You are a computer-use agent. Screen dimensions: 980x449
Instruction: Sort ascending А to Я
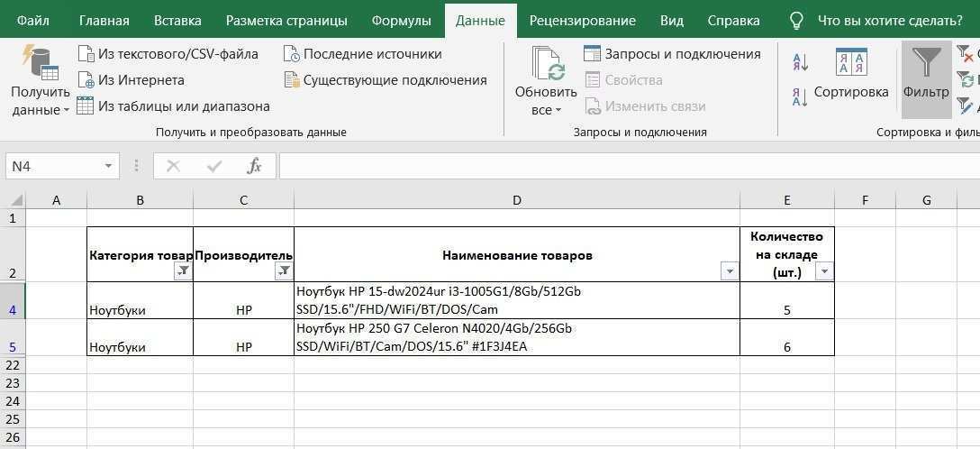800,62
